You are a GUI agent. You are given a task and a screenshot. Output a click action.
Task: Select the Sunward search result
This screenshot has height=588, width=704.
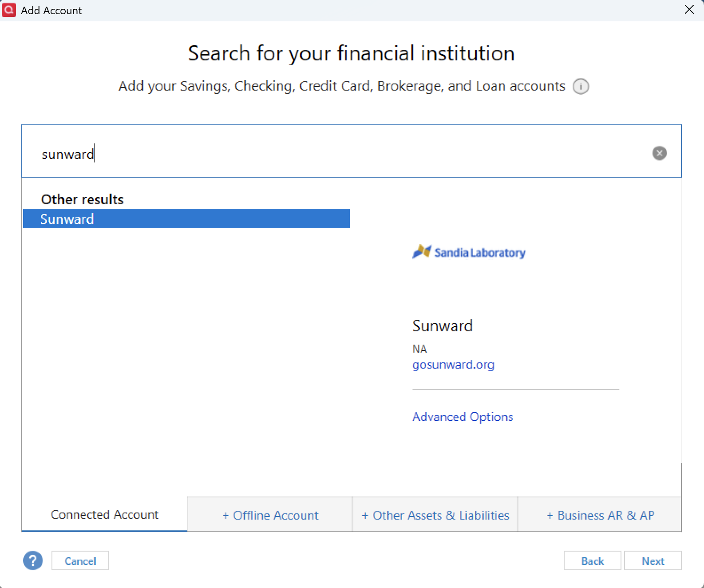[186, 219]
